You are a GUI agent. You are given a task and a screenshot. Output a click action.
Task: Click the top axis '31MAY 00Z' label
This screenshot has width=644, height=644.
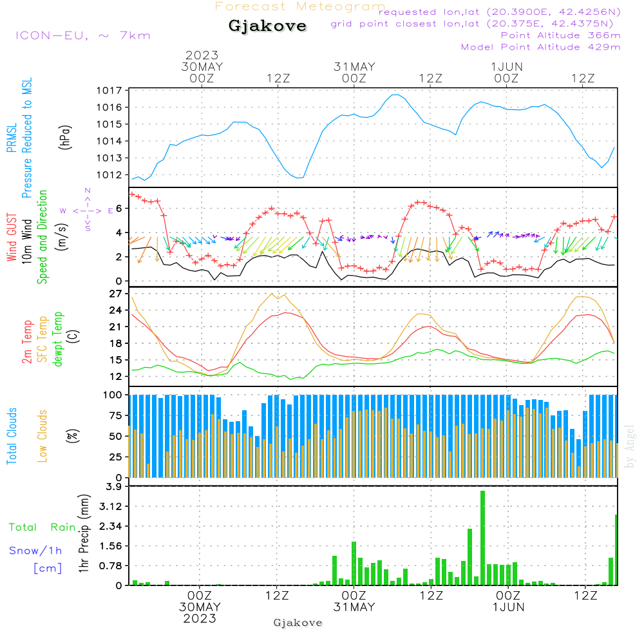tap(354, 72)
